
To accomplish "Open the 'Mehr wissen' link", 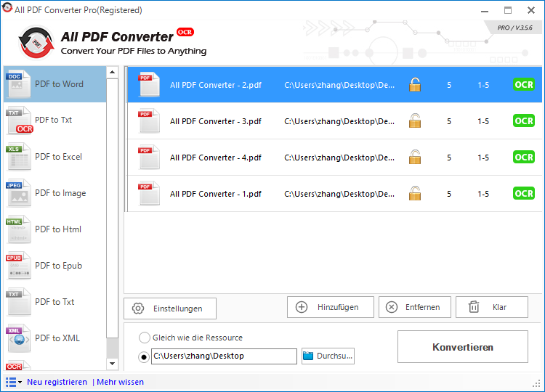I will [x=120, y=382].
